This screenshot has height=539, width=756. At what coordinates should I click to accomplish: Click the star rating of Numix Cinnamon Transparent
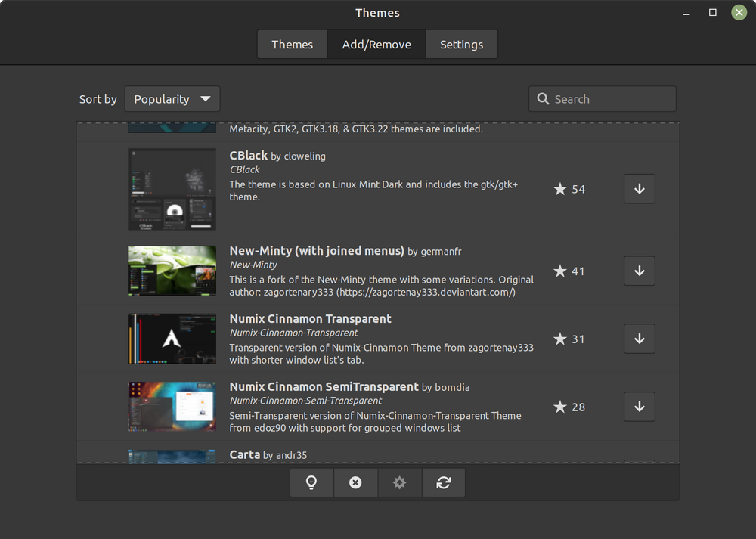point(569,339)
